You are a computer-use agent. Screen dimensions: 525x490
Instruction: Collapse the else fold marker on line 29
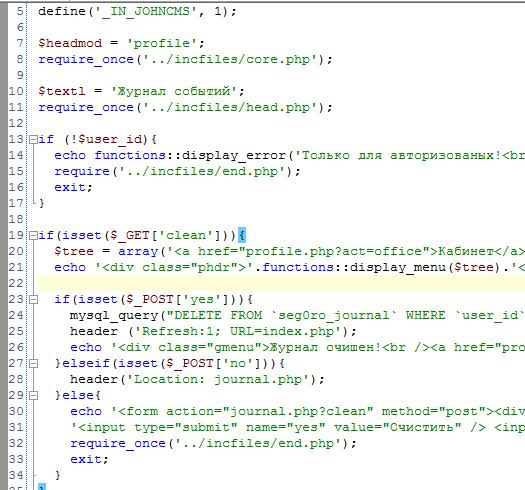tap(33, 396)
